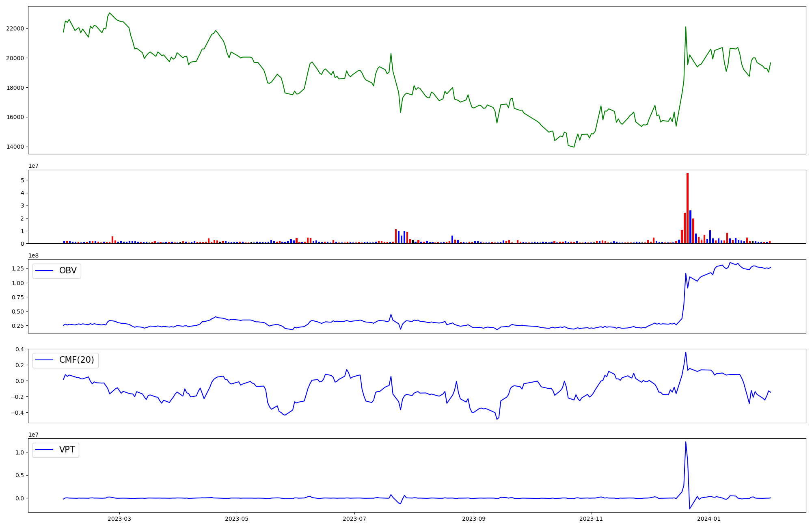Click the 1e7 scale label above the volume chart
The image size is (812, 528).
coord(33,166)
